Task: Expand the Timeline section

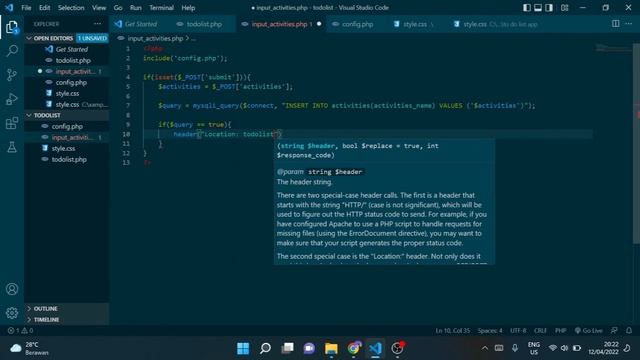Action: click(67, 320)
